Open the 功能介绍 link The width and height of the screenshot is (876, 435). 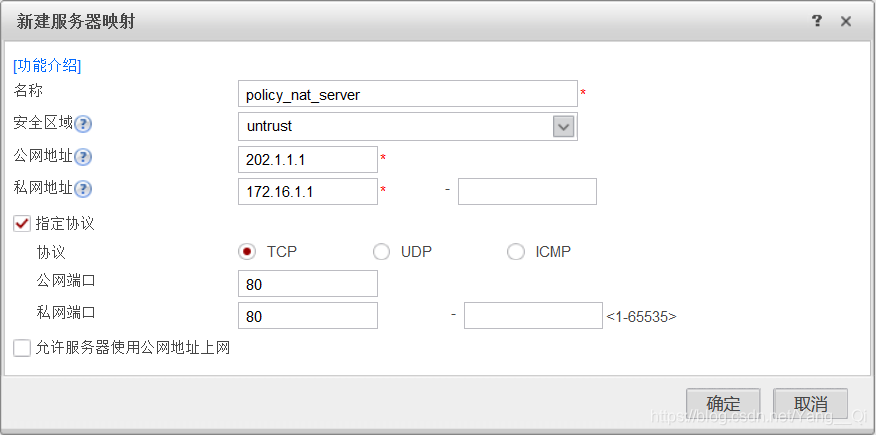47,65
